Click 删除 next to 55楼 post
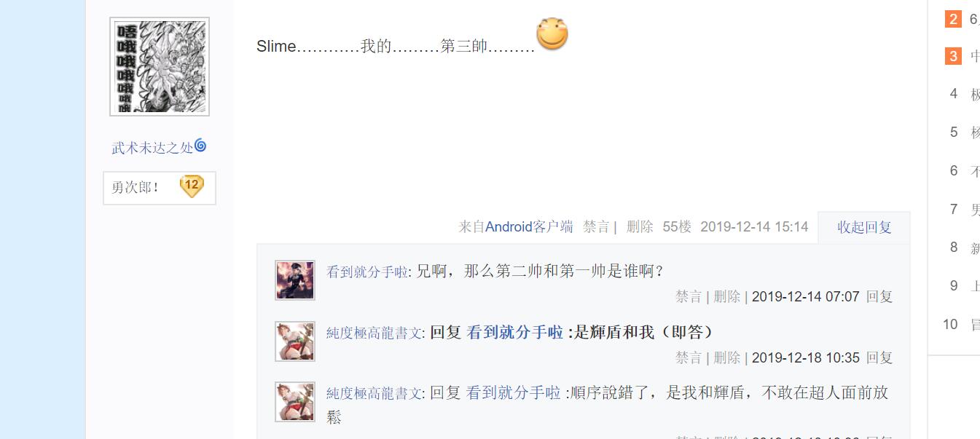This screenshot has height=439, width=980. tap(640, 226)
